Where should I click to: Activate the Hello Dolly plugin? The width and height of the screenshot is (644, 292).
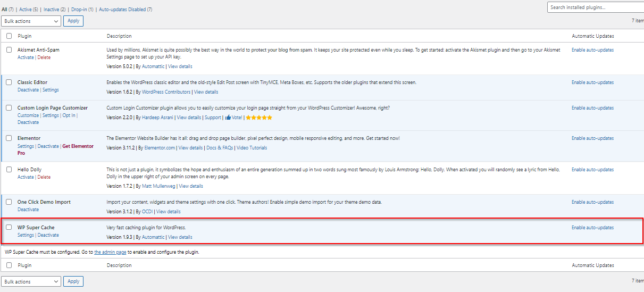[26, 177]
